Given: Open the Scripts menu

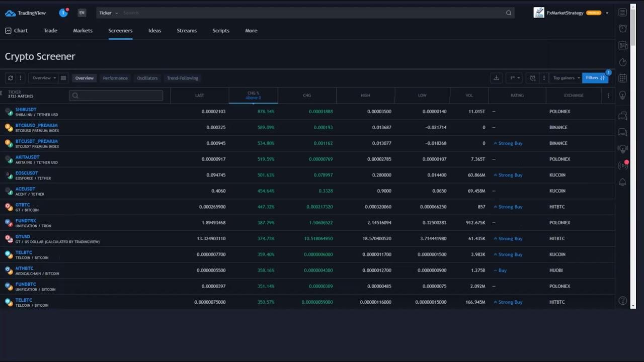Looking at the screenshot, I should pyautogui.click(x=221, y=31).
